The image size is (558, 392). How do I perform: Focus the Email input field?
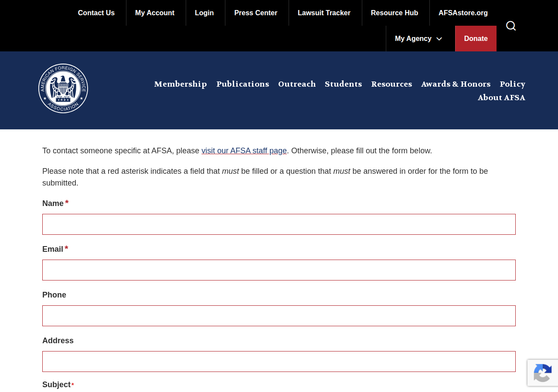click(279, 270)
